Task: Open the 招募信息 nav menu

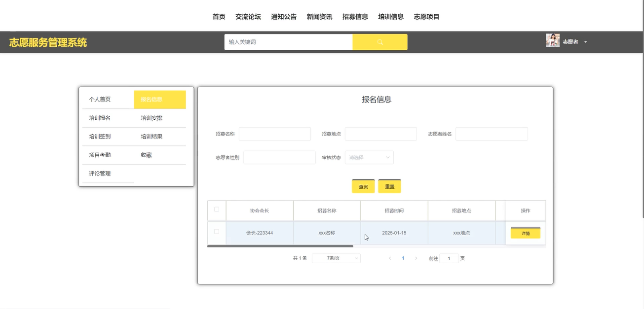Action: coord(355,17)
